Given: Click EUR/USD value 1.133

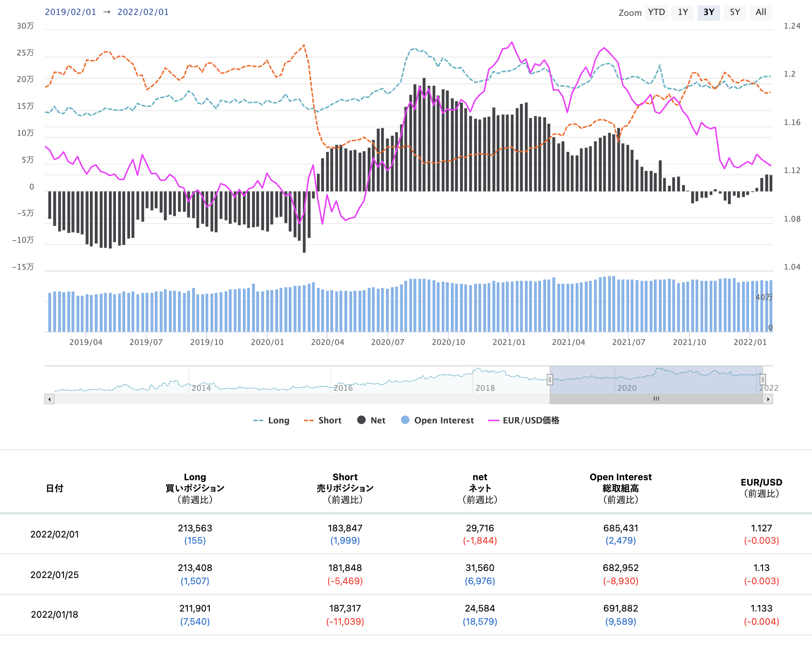Looking at the screenshot, I should (761, 608).
